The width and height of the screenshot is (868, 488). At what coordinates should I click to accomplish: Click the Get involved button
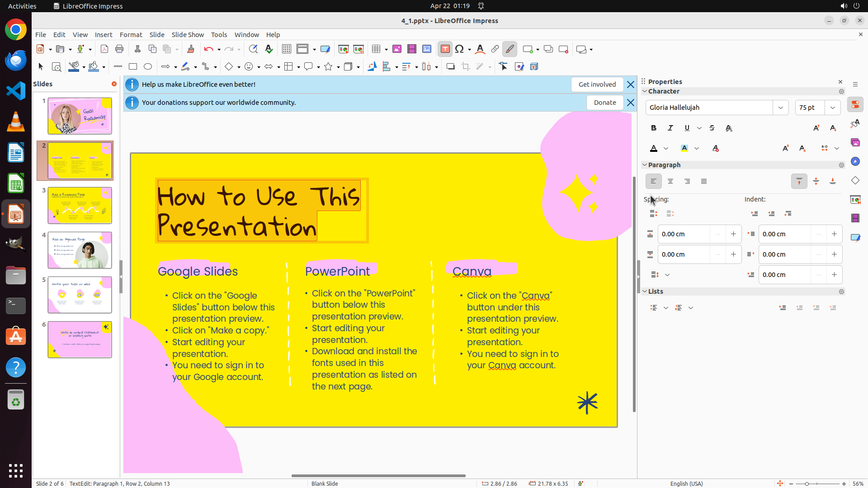(x=597, y=84)
